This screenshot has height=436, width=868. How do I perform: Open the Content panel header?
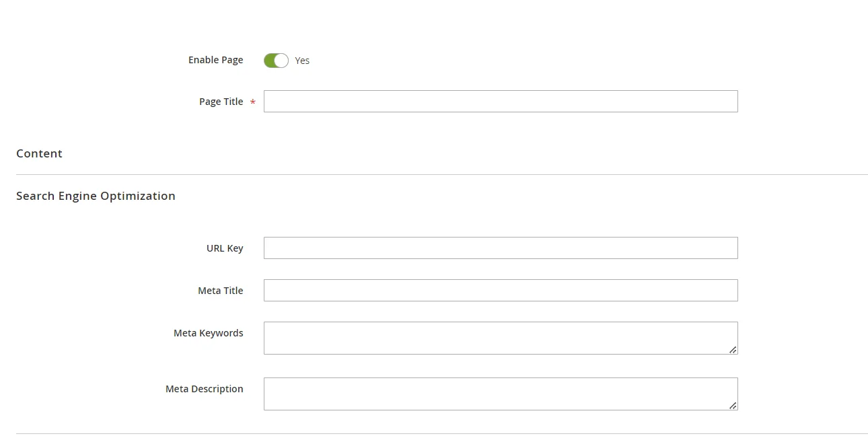(x=39, y=153)
